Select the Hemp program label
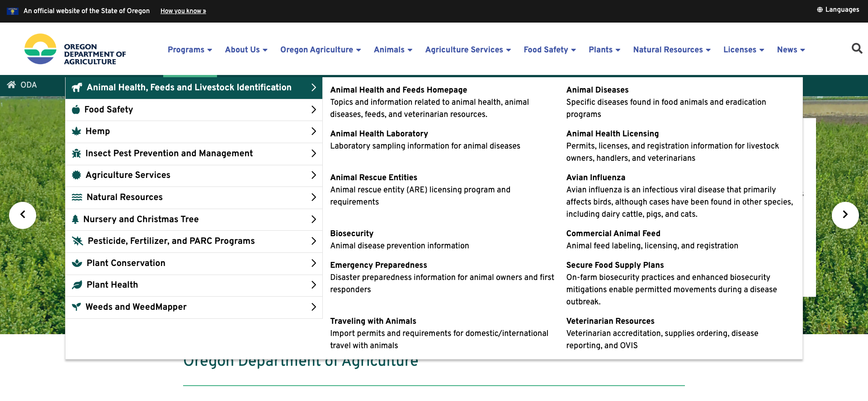The image size is (868, 401). point(98,131)
